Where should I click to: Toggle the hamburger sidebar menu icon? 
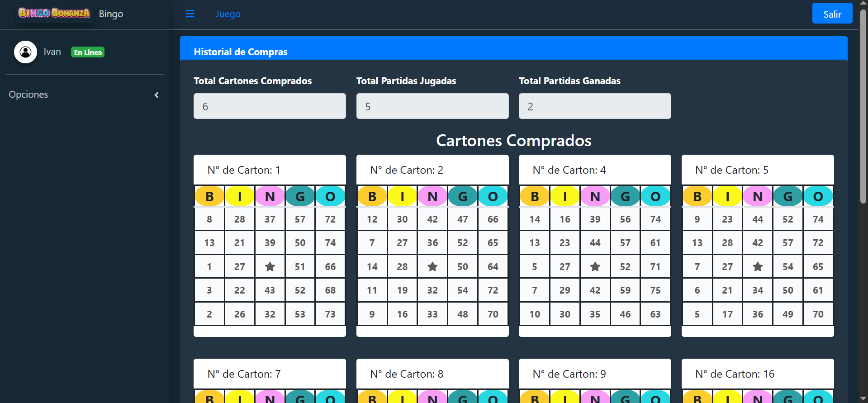click(190, 14)
